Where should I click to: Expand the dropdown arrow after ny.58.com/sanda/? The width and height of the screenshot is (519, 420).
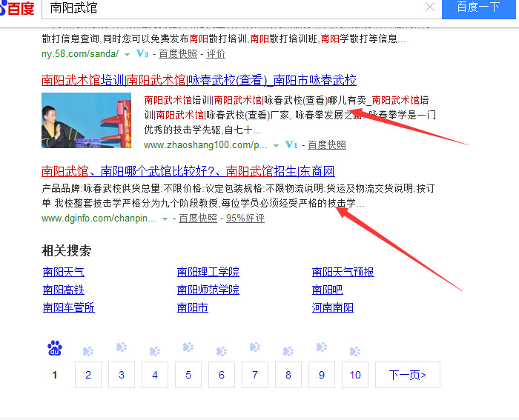(127, 55)
